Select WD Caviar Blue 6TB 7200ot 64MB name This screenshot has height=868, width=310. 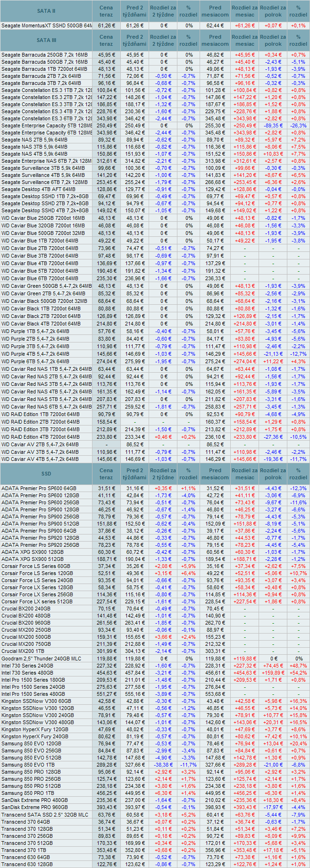coord(40,279)
